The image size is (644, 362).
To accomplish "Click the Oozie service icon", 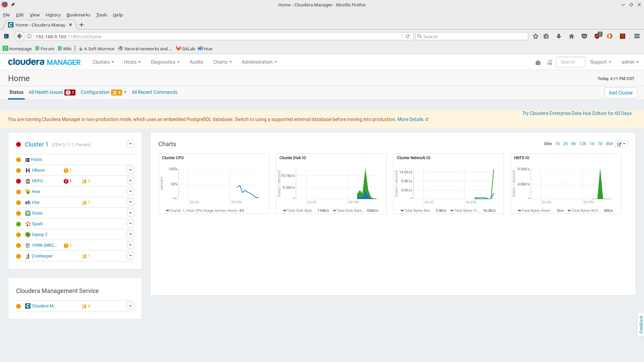I will click(x=28, y=213).
